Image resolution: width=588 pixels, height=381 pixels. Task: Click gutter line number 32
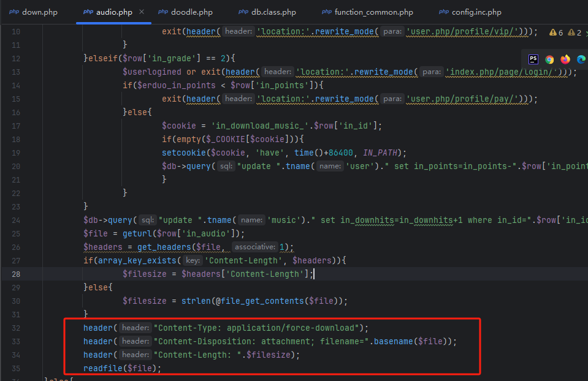click(x=16, y=328)
